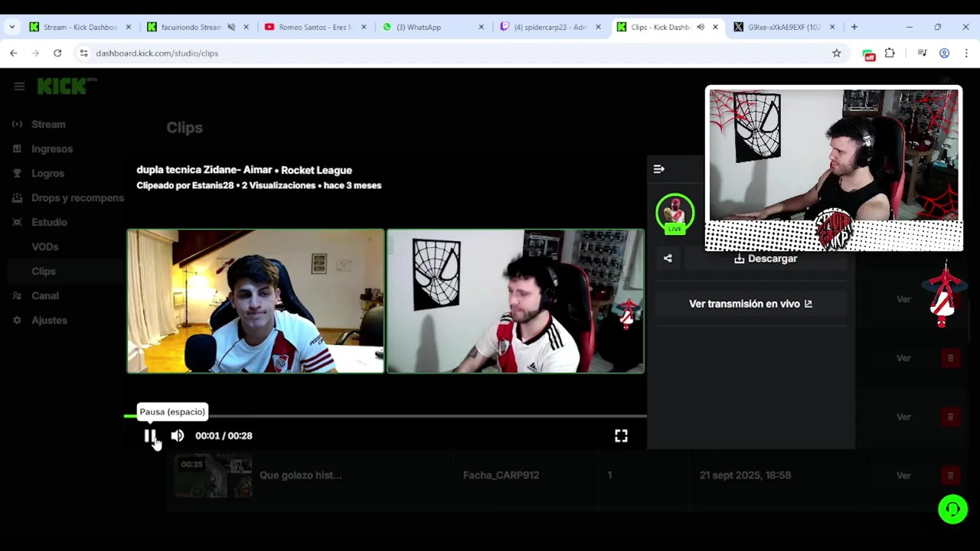
Task: Click the 00:01 / 00:28 timestamp
Action: coord(224,435)
